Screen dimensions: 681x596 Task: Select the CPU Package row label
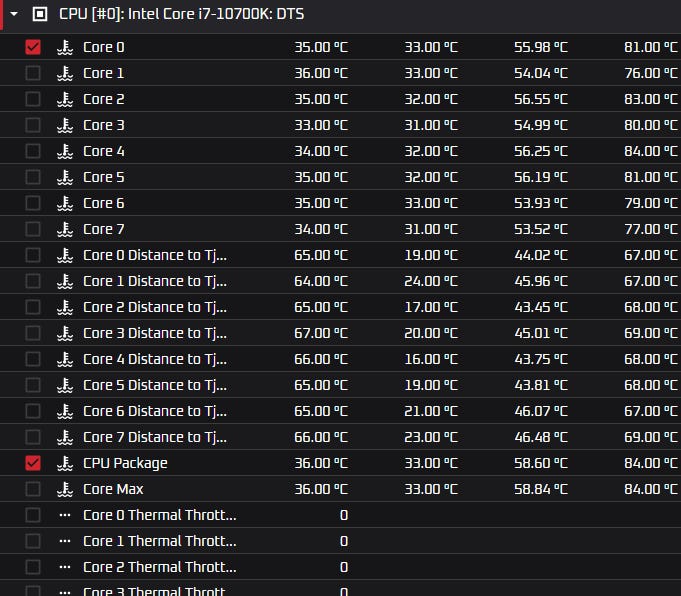click(x=125, y=464)
